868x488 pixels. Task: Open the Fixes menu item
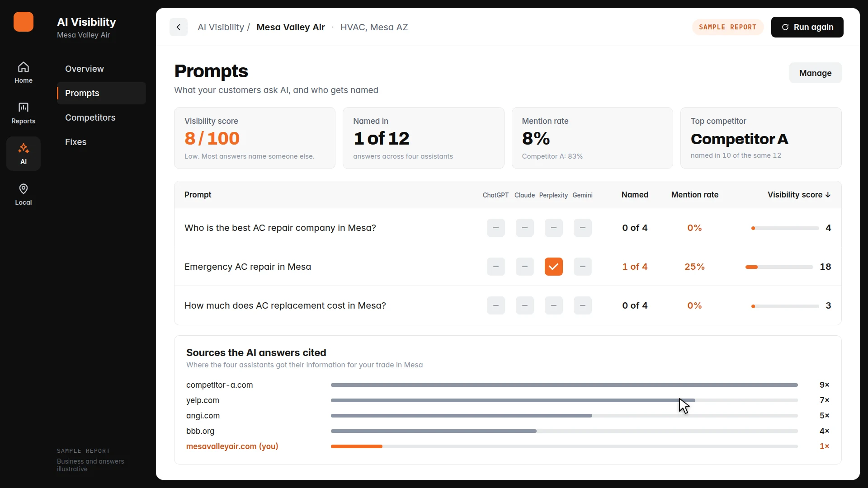[101, 142]
